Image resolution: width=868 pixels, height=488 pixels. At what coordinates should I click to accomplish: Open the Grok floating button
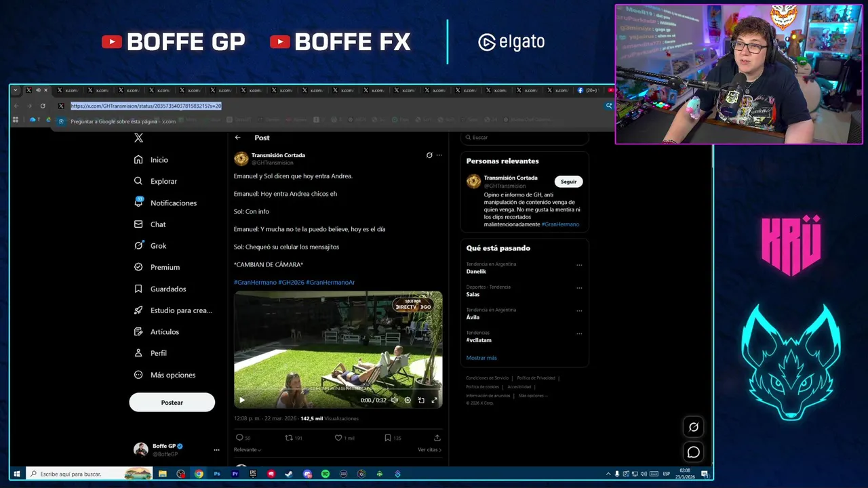tap(693, 427)
